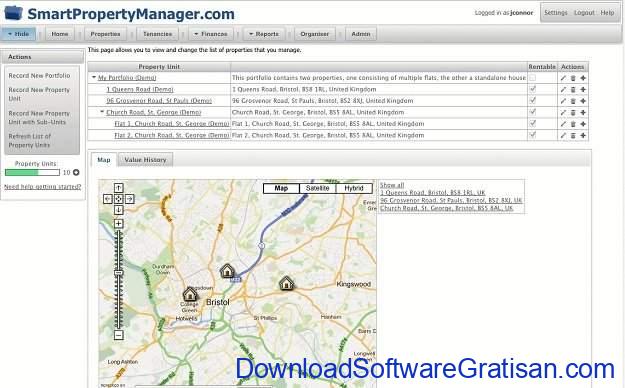
Task: Zoom in on the map with plus button
Action: (x=118, y=224)
